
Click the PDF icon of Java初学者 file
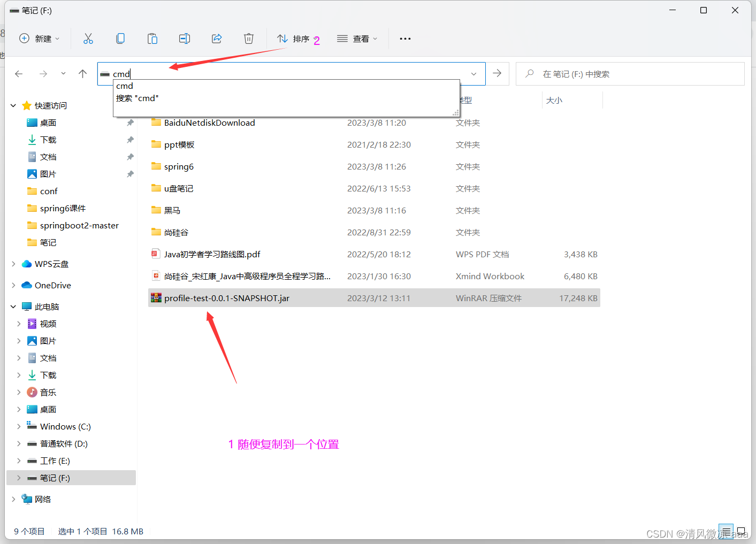[156, 254]
